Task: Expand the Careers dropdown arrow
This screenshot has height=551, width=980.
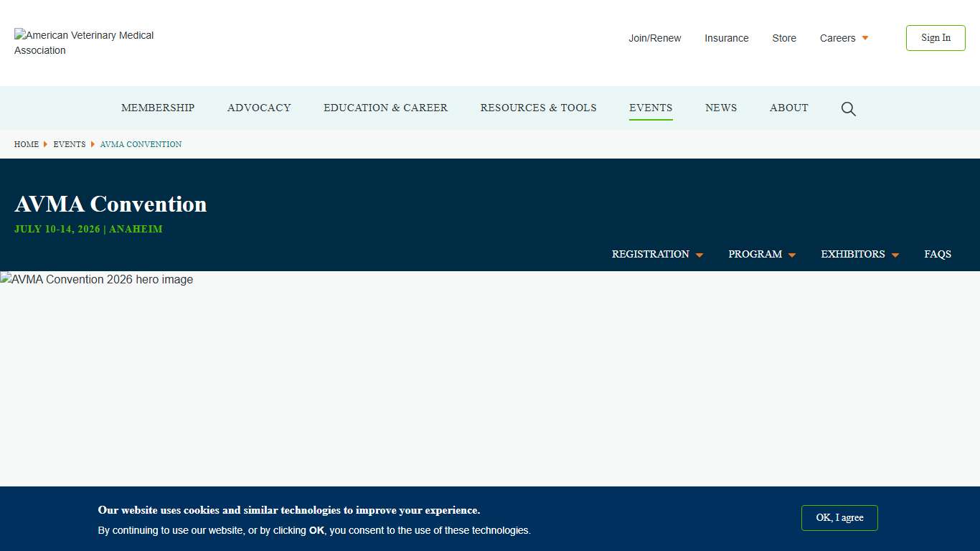Action: pos(865,38)
